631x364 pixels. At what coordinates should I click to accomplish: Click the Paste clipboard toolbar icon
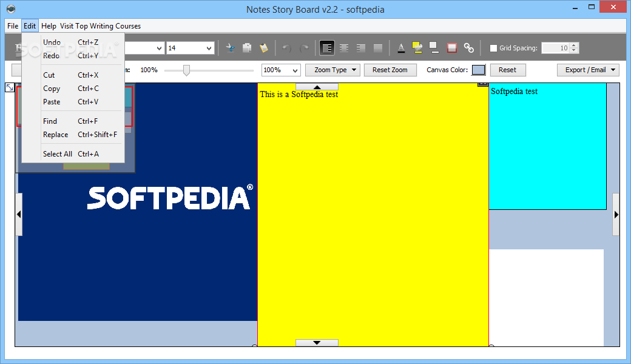[x=264, y=48]
